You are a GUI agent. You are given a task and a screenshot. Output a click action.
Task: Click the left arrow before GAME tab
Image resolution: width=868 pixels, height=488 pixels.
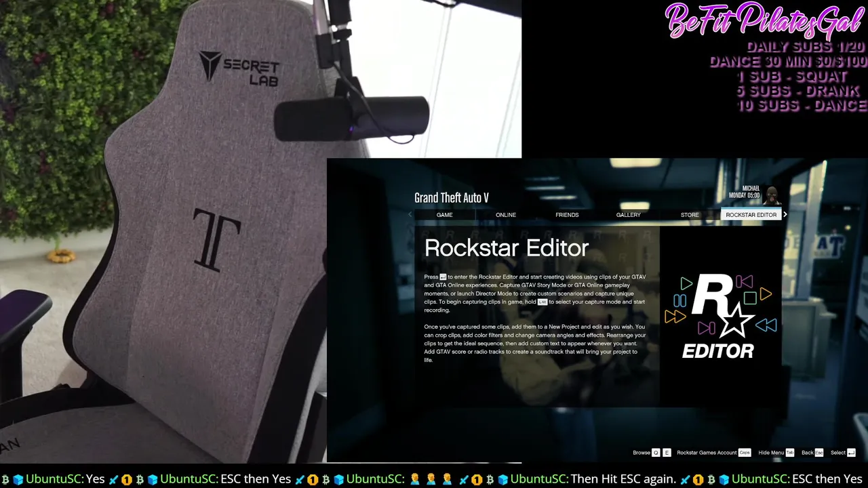pos(410,215)
